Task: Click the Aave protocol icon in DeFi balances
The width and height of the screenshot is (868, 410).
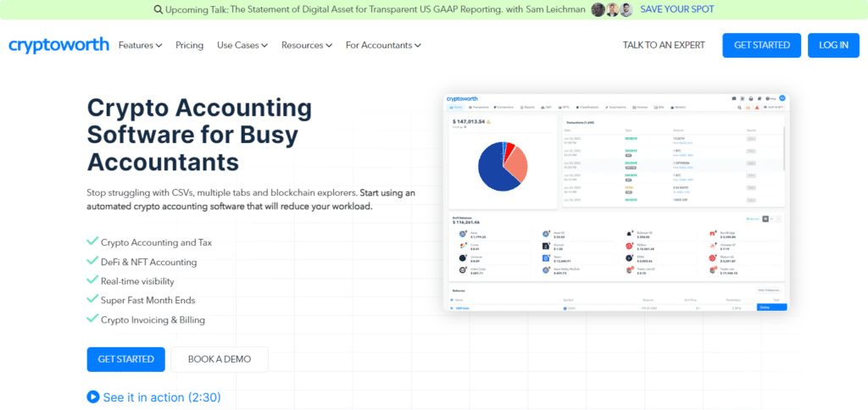Action: [x=462, y=234]
